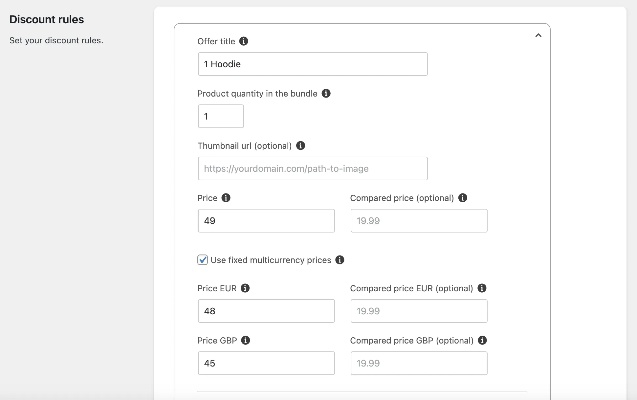The width and height of the screenshot is (637, 400).
Task: Click the Price GBP info icon
Action: [x=245, y=340]
